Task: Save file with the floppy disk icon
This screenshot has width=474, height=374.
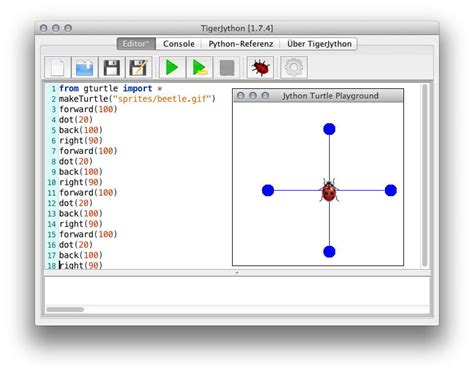Action: coord(112,68)
